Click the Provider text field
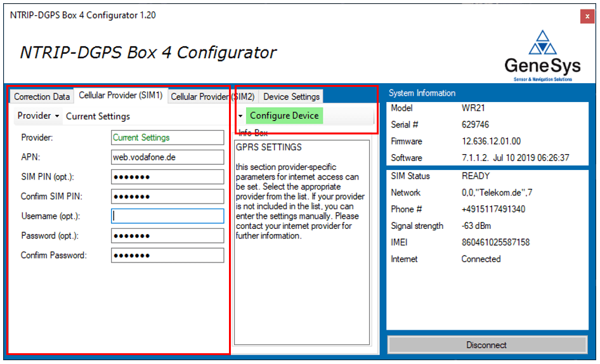The height and width of the screenshot is (364, 600). pos(167,138)
